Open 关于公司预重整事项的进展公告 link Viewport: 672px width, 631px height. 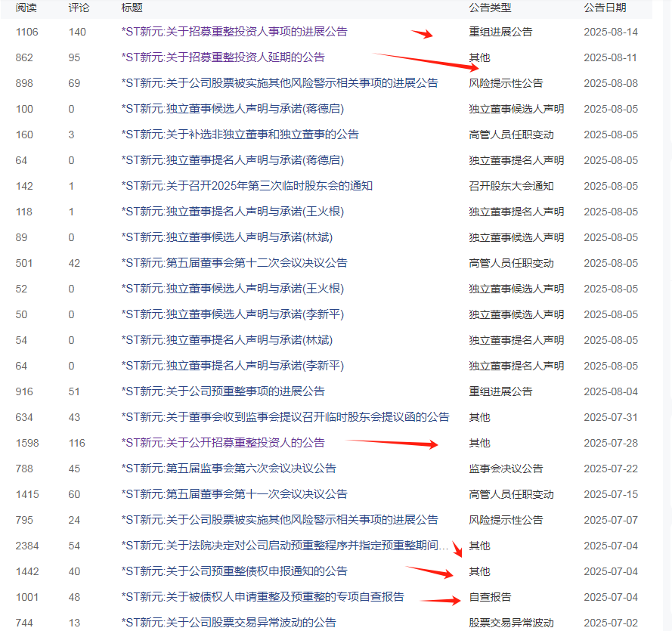(x=223, y=391)
